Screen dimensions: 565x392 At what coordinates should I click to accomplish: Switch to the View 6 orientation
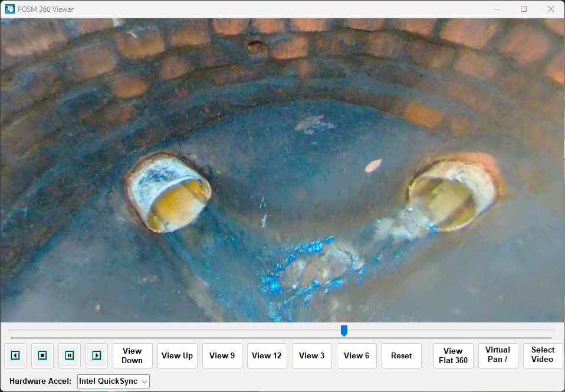coord(356,355)
